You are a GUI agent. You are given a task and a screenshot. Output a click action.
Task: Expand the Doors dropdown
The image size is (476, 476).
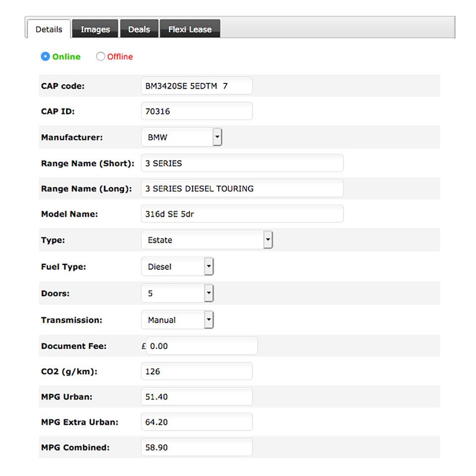pyautogui.click(x=177, y=294)
